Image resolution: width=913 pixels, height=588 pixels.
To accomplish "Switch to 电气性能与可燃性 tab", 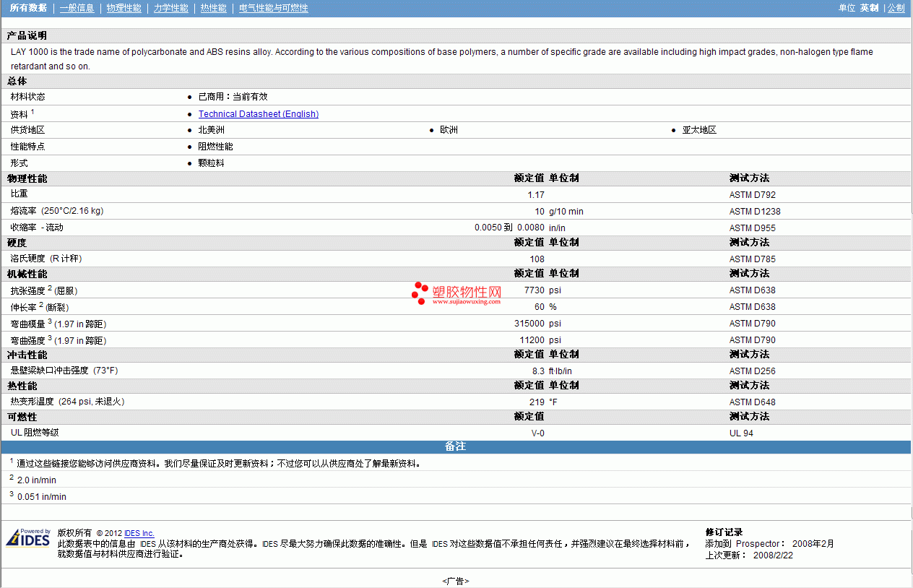I will (x=274, y=8).
